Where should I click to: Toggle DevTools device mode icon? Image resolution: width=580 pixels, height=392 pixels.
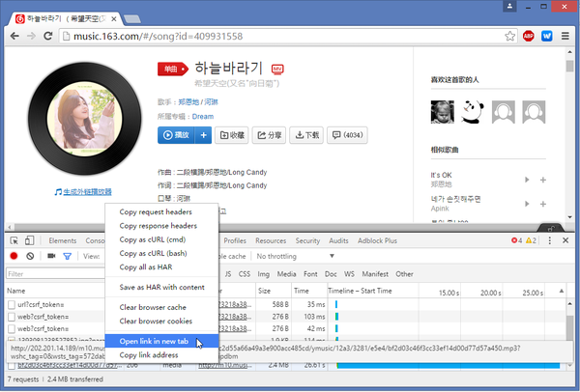tap(29, 240)
